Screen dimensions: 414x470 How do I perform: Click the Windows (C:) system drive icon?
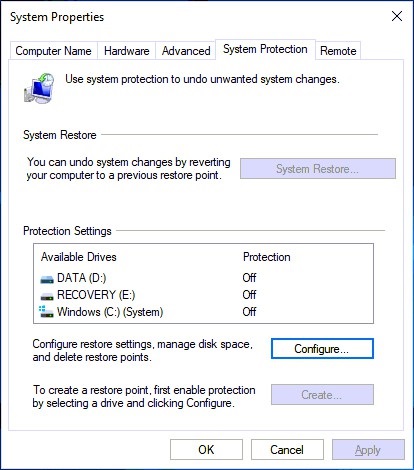pyautogui.click(x=46, y=312)
